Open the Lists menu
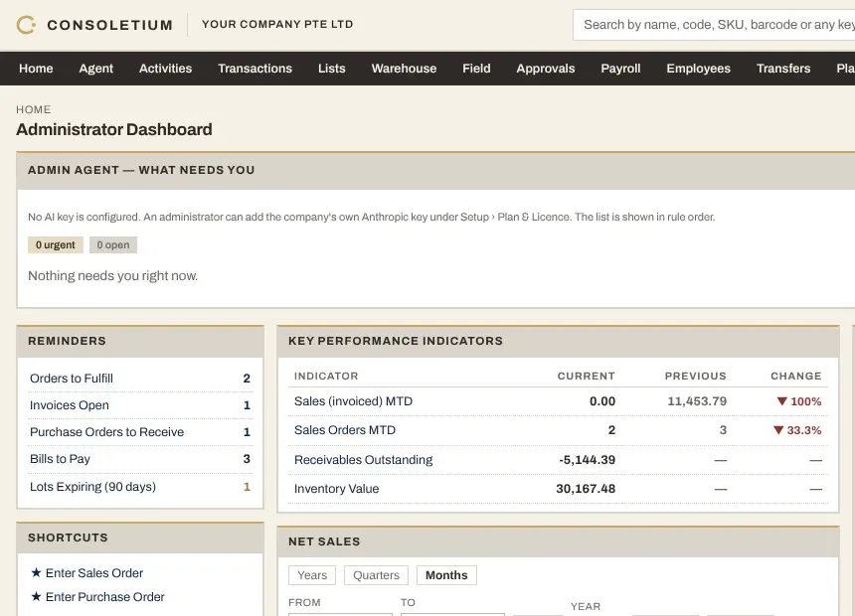Screen dimensions: 855x616 pos(331,69)
